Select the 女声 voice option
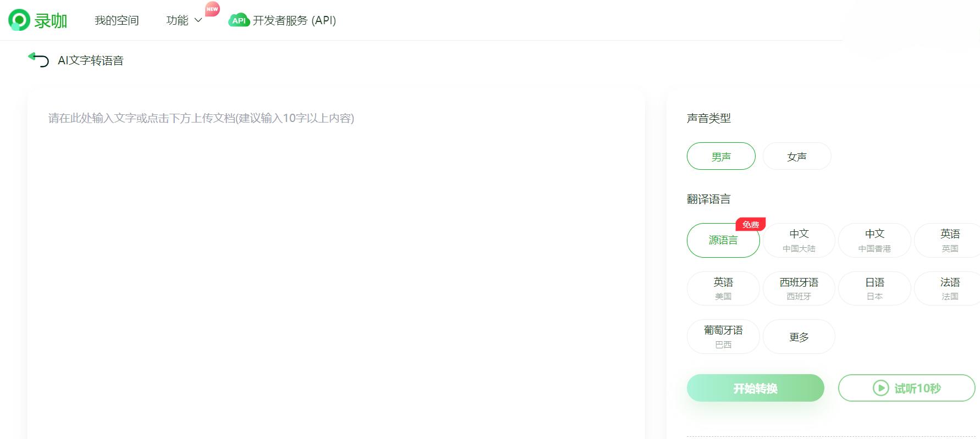The height and width of the screenshot is (439, 980). click(797, 156)
